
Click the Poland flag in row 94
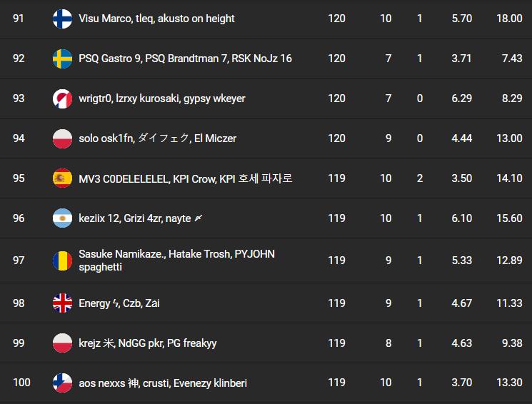coord(62,138)
